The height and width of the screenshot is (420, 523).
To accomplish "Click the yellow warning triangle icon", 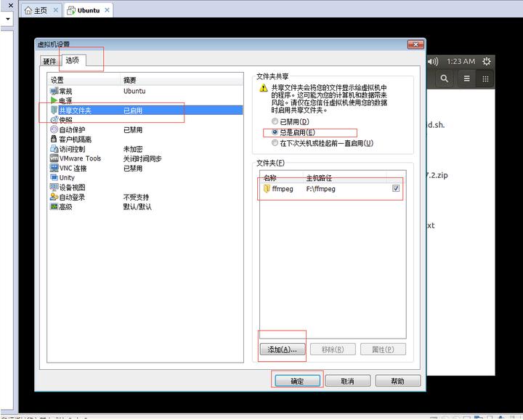I will coord(264,88).
